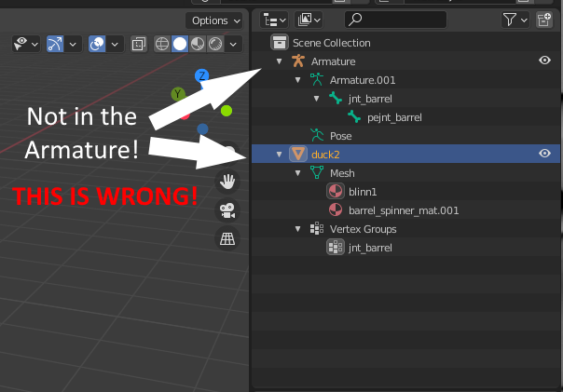The height and width of the screenshot is (392, 563).
Task: Add a new collection in outliner
Action: click(x=544, y=20)
